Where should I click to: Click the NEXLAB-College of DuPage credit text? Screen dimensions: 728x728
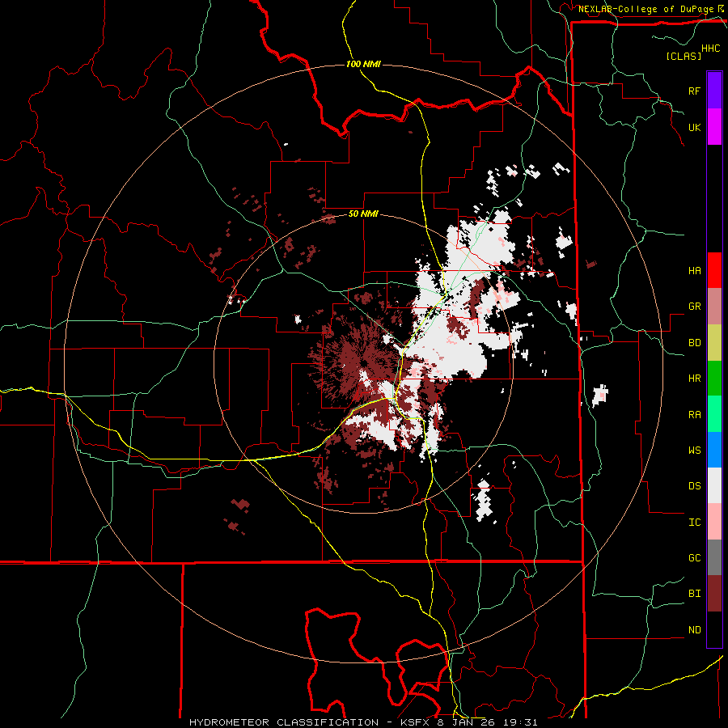point(646,9)
